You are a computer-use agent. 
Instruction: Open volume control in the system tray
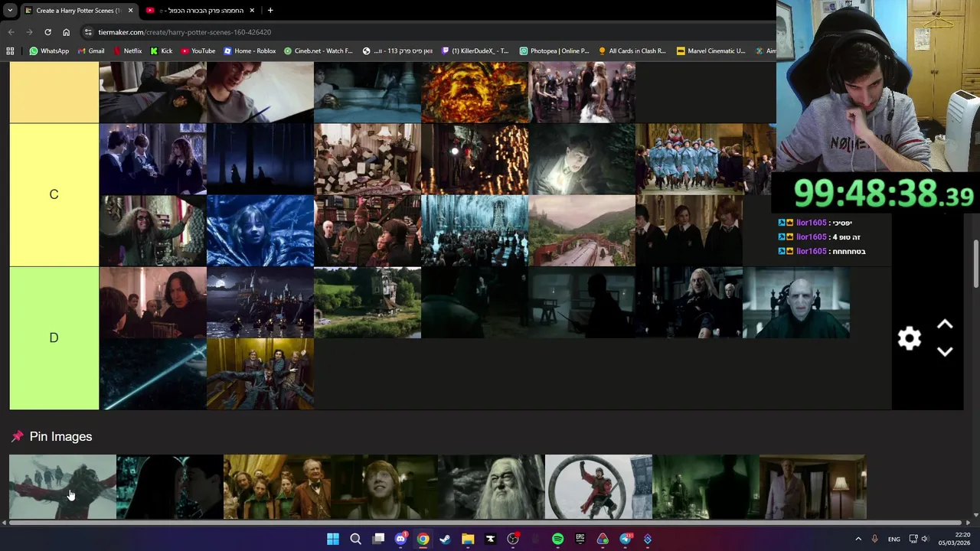925,540
